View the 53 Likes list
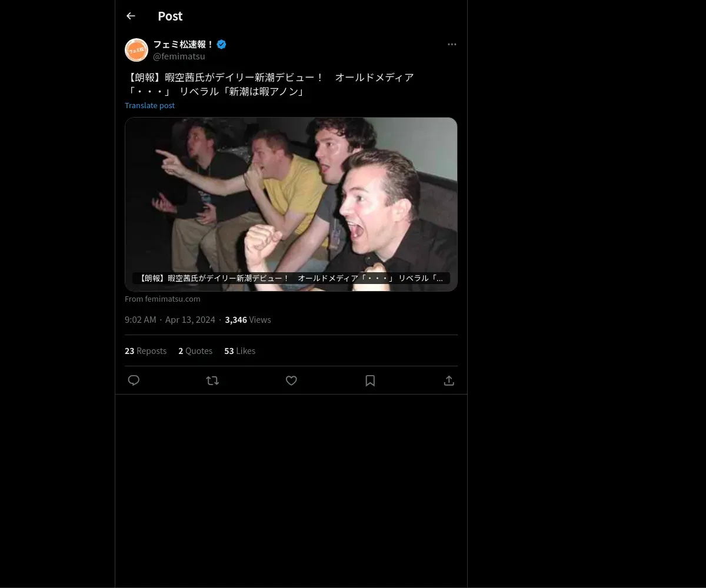Screen dimensions: 706x588 239,350
